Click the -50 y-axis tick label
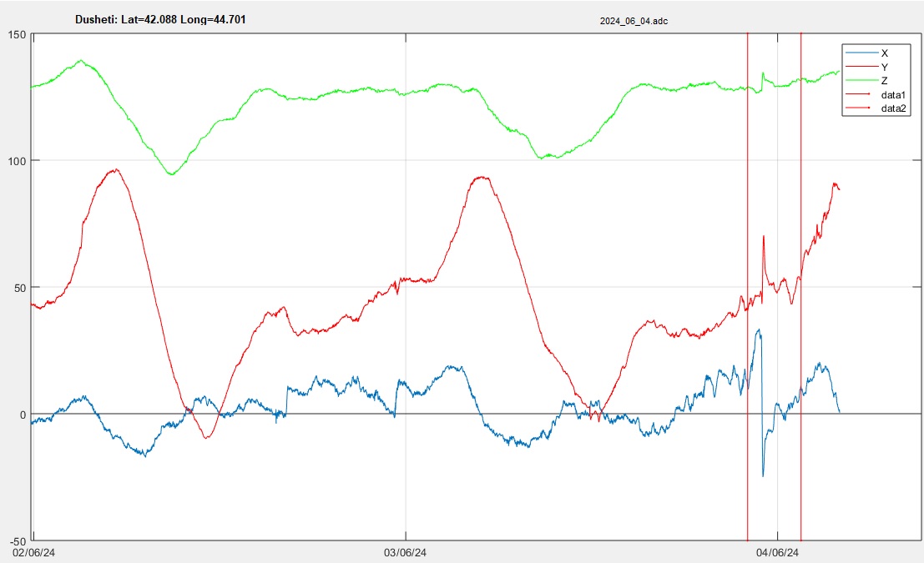This screenshot has height=563, width=924. [17, 540]
